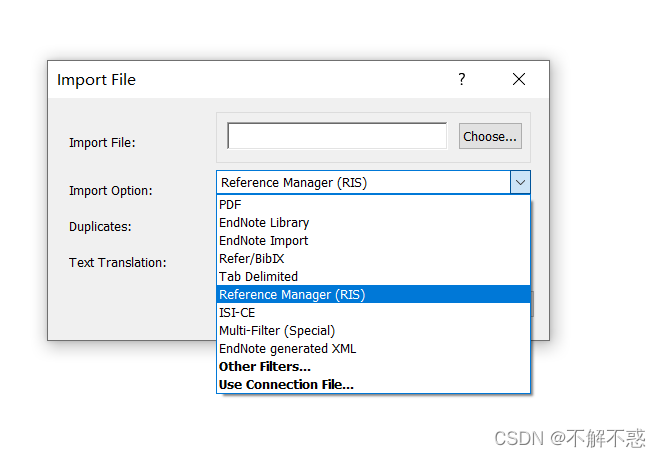661x457 pixels.
Task: Choose Multi-Filter (Special) option
Action: [373, 331]
